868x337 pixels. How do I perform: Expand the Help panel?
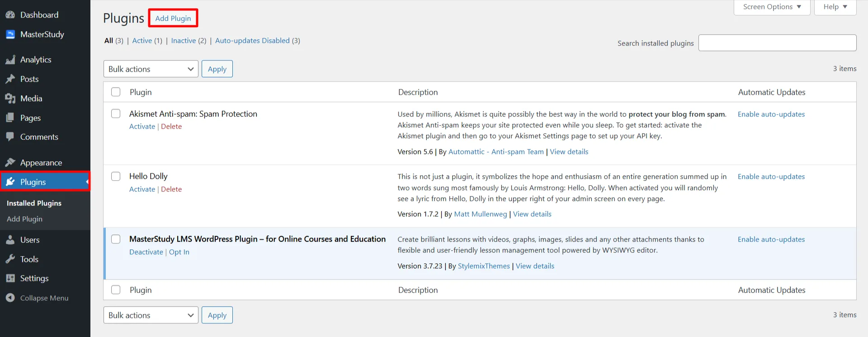835,7
